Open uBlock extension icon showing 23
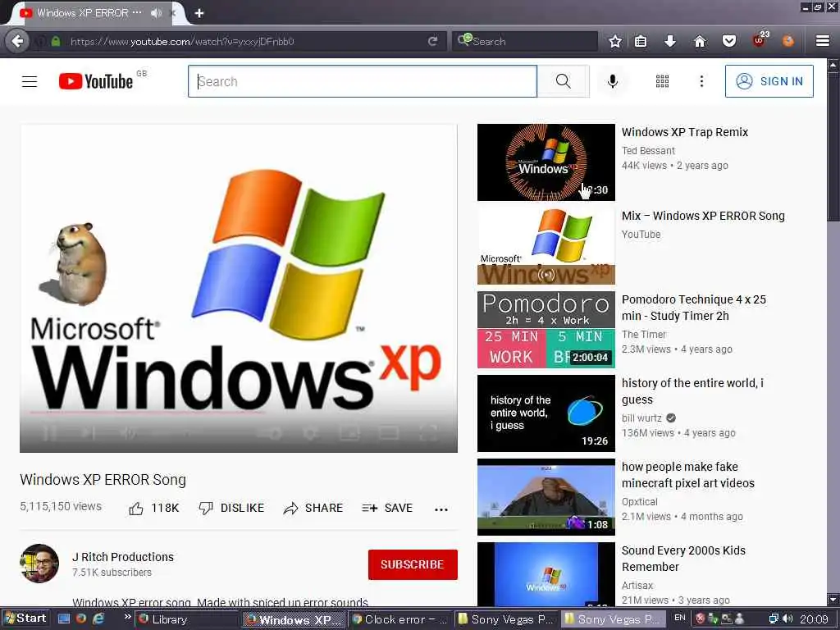 (760, 39)
